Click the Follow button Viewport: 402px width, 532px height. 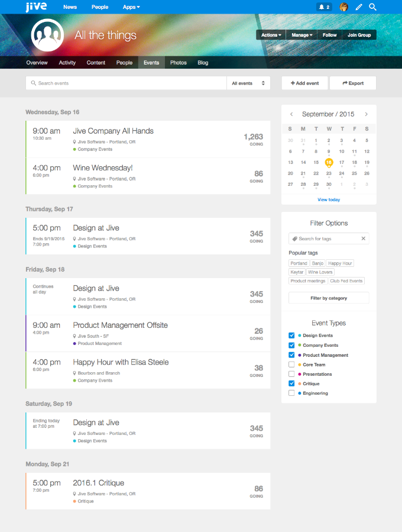pyautogui.click(x=329, y=35)
